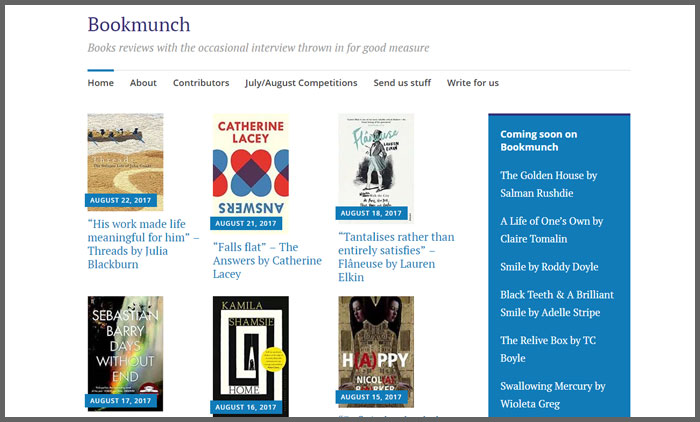Screen dimensions: 700x422
Task: Select the August 18, 2017 date badge
Action: coord(371,213)
